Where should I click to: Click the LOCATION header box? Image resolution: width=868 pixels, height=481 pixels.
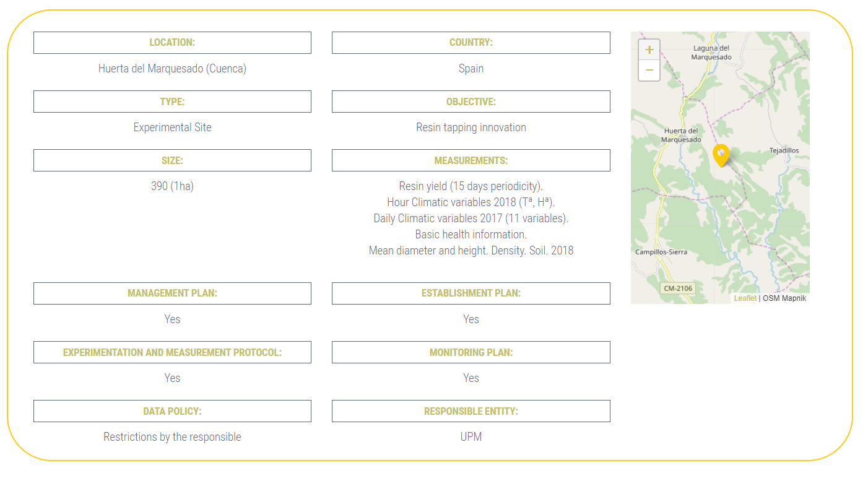pos(172,43)
